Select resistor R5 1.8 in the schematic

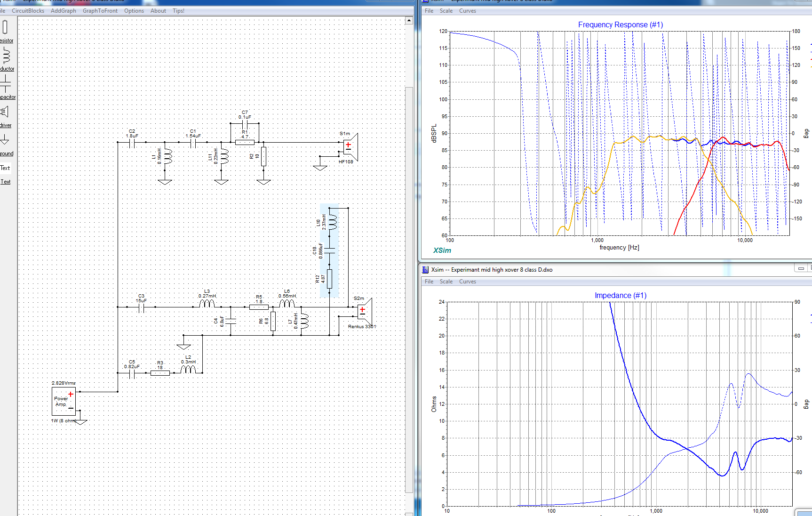point(259,306)
